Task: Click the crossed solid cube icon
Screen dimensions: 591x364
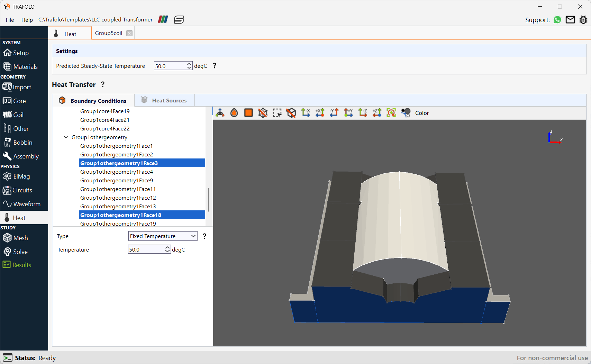Action: (x=291, y=113)
